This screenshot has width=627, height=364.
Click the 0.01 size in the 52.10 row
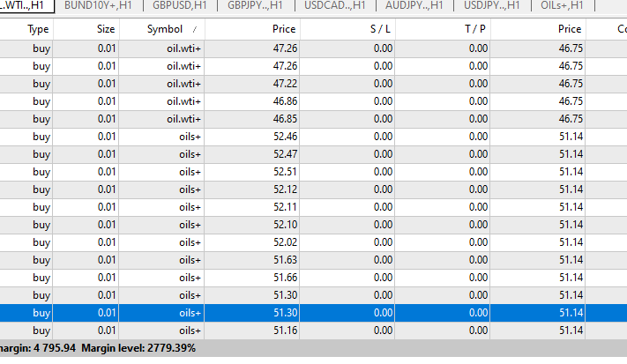[x=107, y=225]
